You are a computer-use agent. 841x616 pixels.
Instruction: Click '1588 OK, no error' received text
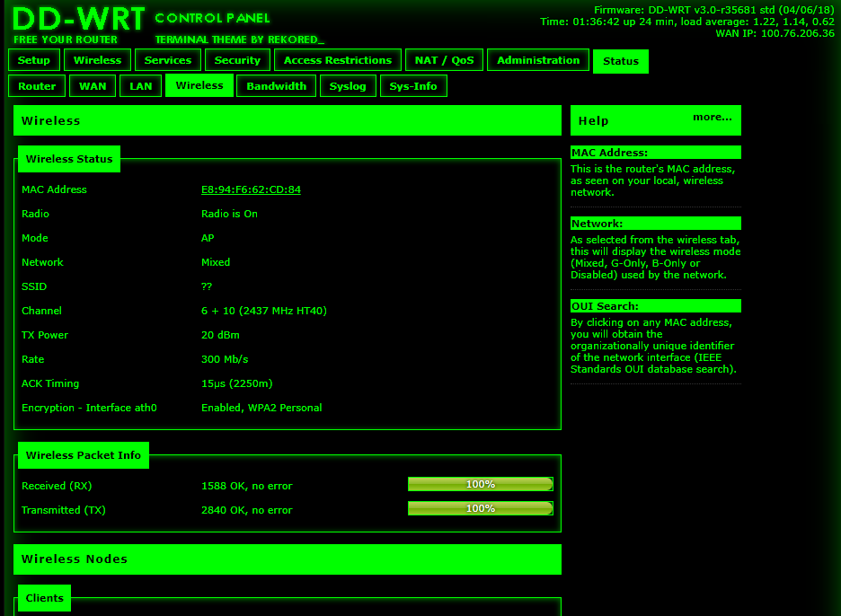click(247, 487)
